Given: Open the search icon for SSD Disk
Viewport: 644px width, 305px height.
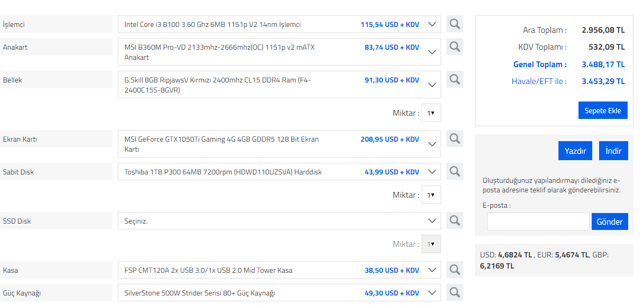Looking at the screenshot, I should tap(455, 220).
